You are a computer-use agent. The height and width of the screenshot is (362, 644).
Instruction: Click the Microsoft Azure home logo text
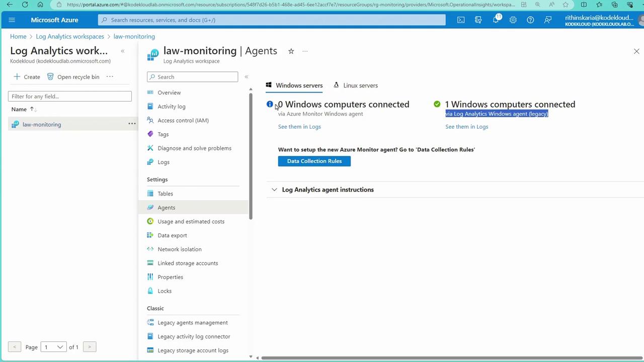tap(54, 20)
